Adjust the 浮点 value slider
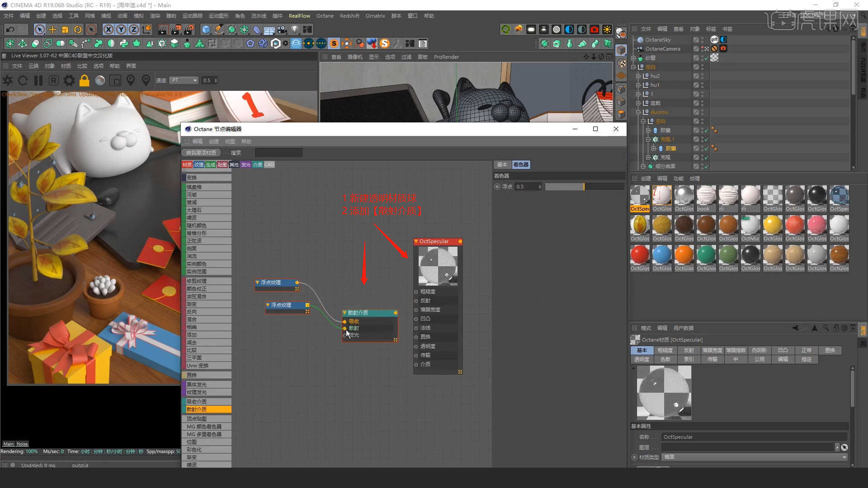The image size is (868, 488). tap(584, 187)
